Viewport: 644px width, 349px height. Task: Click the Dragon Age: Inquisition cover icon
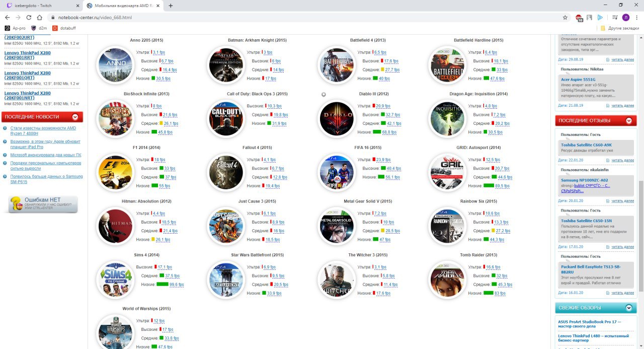tap(447, 118)
